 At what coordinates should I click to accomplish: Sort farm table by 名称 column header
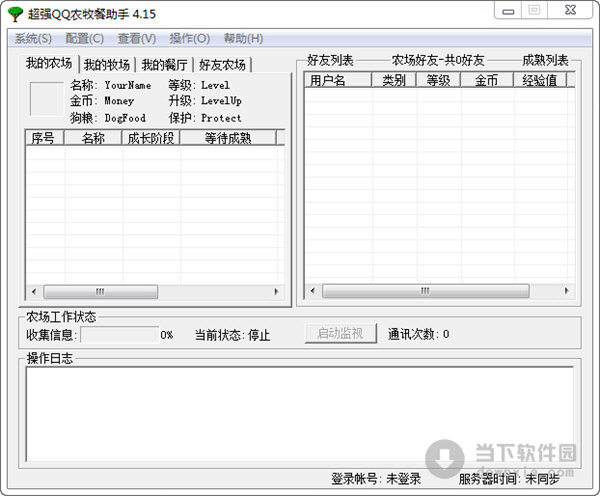pyautogui.click(x=93, y=138)
